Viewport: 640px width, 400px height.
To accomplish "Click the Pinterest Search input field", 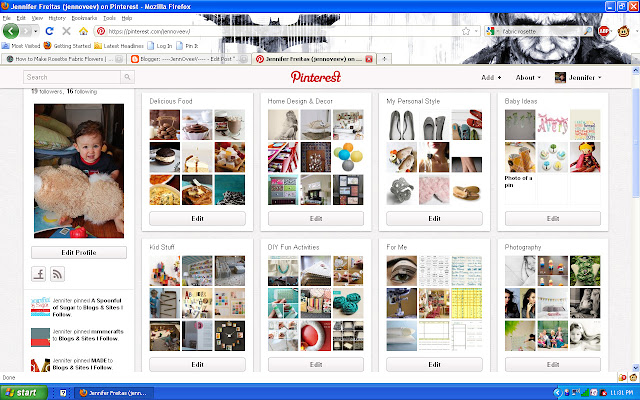I will [72, 77].
